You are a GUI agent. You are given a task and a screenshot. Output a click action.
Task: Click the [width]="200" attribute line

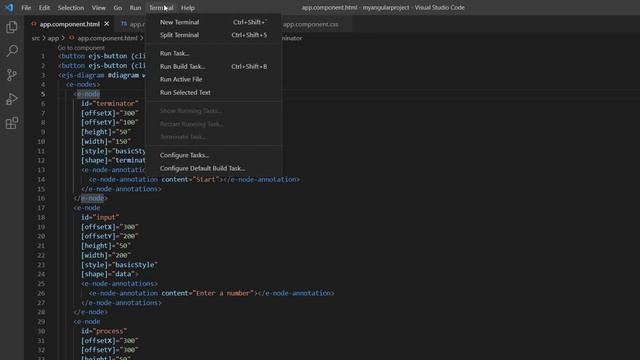pos(106,255)
